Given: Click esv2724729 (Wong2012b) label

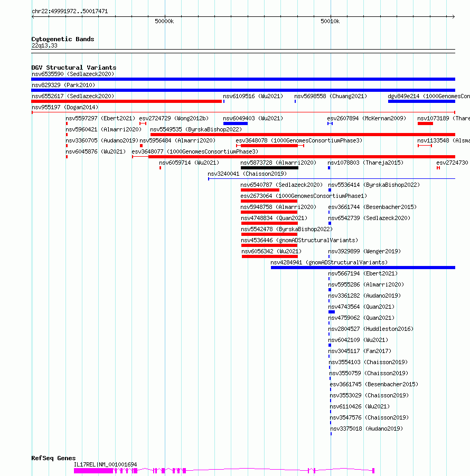Looking at the screenshot, I should pos(174,118).
